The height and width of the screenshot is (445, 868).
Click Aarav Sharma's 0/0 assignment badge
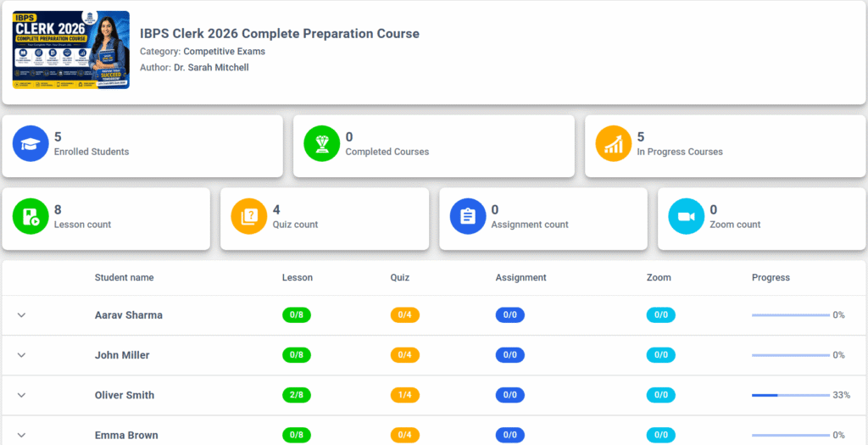pos(509,315)
